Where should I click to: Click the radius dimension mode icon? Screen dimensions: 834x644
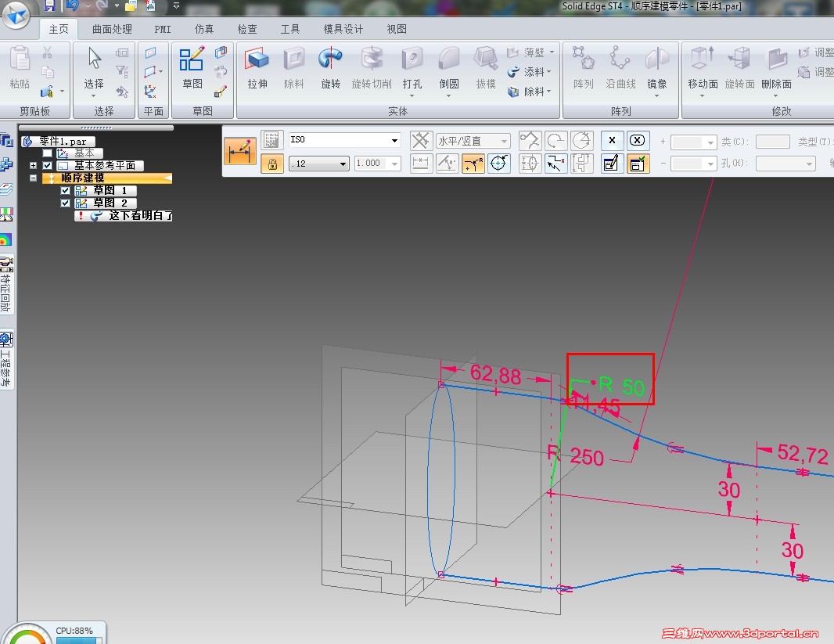473,164
